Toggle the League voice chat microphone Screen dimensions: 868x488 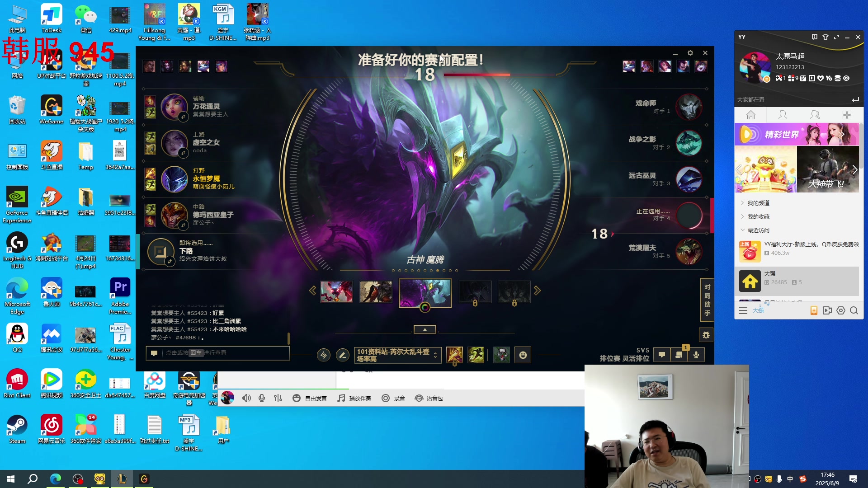click(x=696, y=355)
